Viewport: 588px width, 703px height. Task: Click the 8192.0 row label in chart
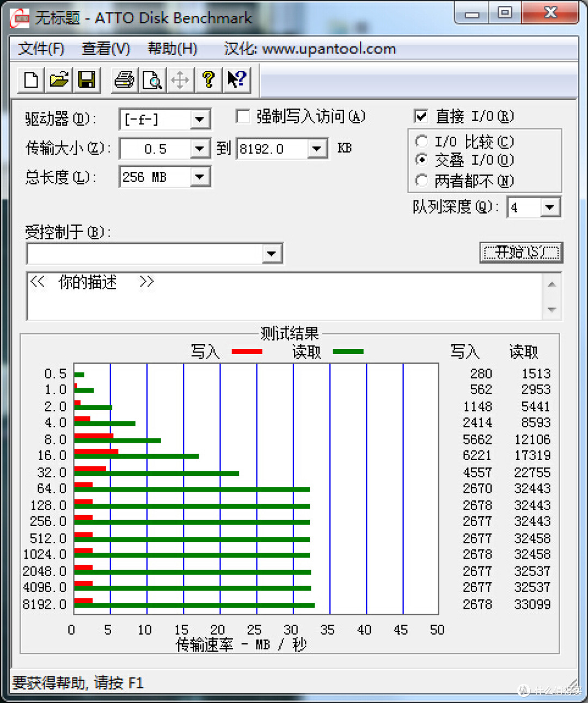[45, 604]
